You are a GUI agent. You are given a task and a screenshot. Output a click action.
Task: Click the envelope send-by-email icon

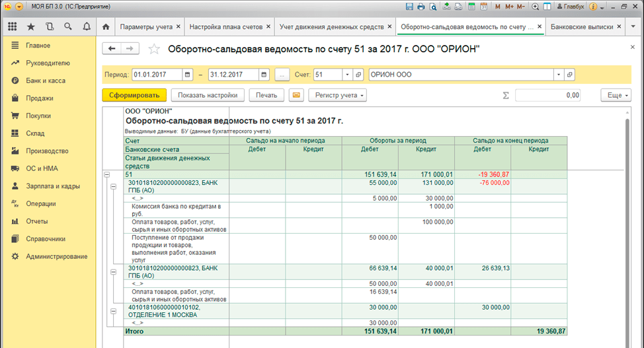(x=296, y=95)
